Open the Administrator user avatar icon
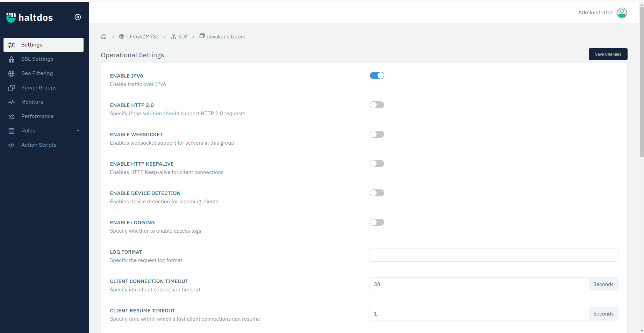 click(622, 13)
